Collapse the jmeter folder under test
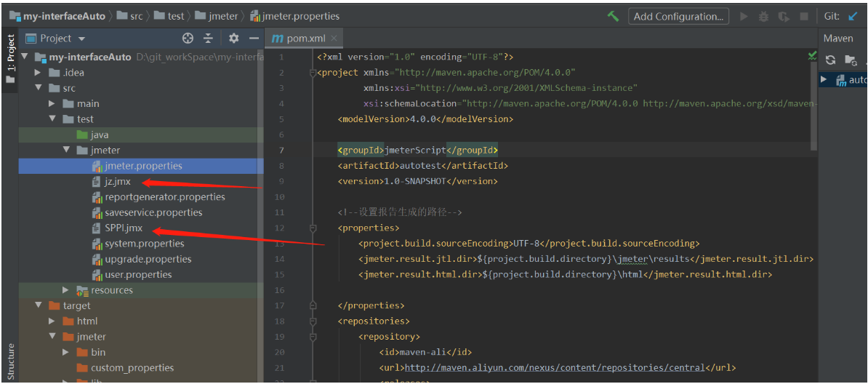This screenshot has height=384, width=868. tap(66, 151)
